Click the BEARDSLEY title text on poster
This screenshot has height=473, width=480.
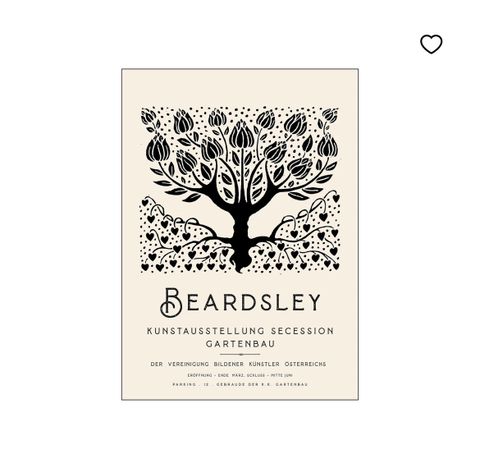click(x=240, y=302)
